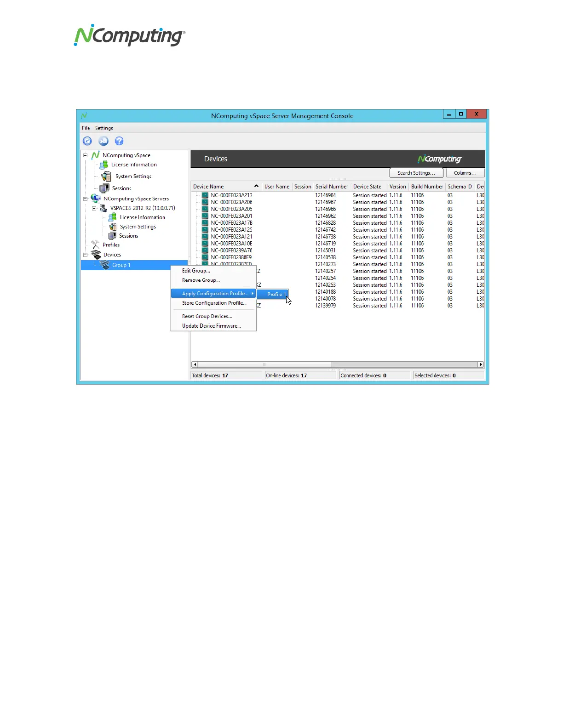The height and width of the screenshot is (728, 563).
Task: Click the top Sessions monitors icon
Action: click(104, 188)
